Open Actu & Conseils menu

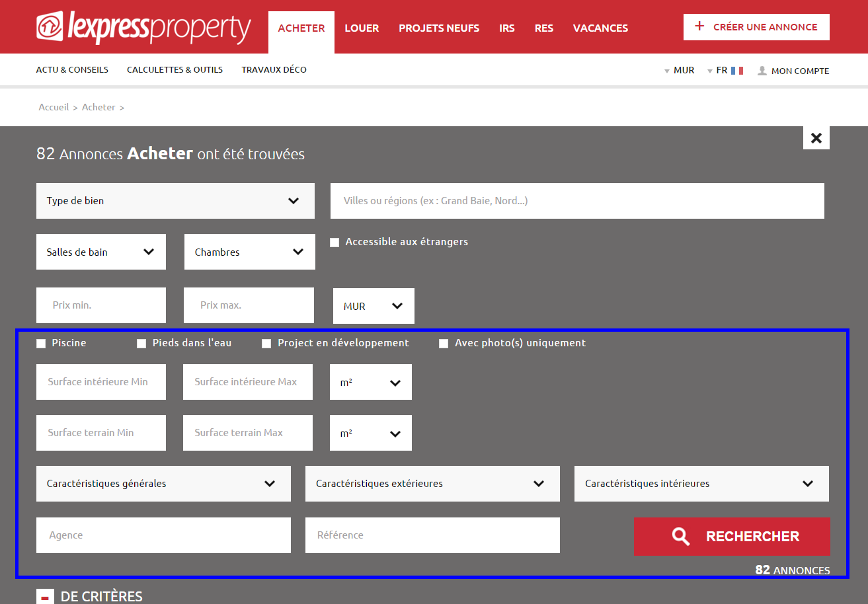72,69
